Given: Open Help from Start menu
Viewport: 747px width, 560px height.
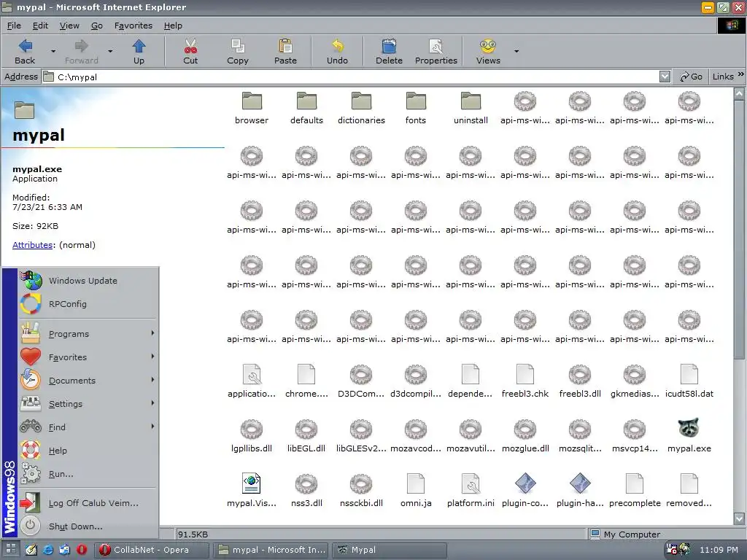Looking at the screenshot, I should pos(88,450).
